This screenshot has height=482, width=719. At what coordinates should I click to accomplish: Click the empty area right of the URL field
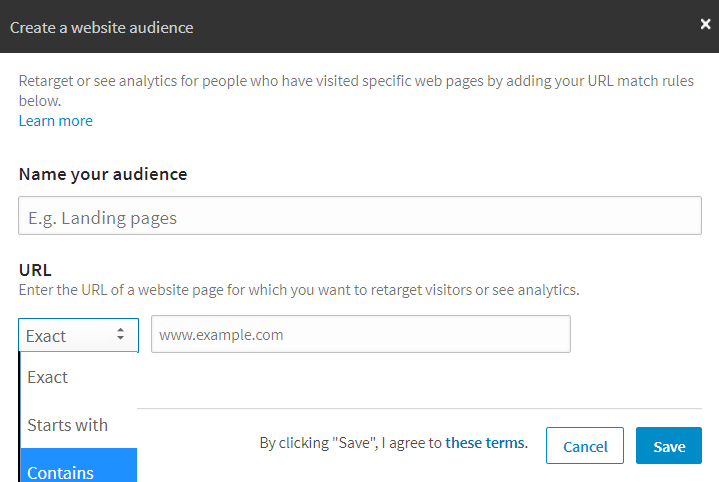(x=640, y=335)
